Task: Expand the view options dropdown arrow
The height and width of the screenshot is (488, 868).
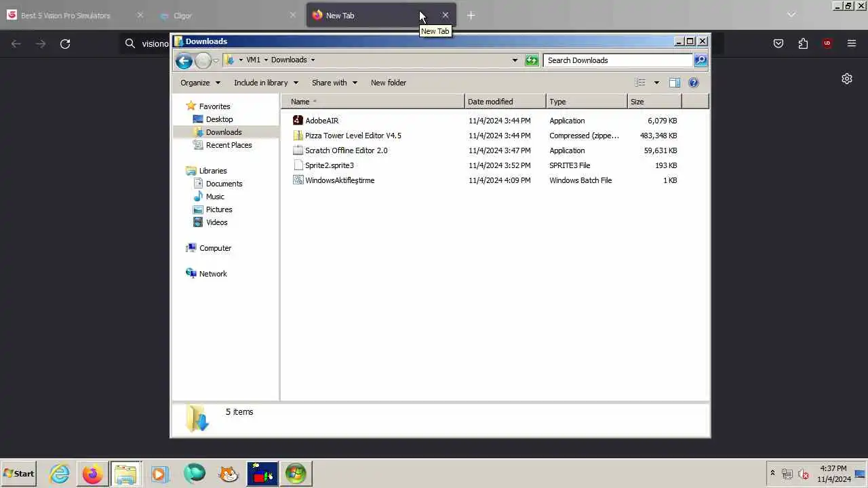Action: [656, 83]
